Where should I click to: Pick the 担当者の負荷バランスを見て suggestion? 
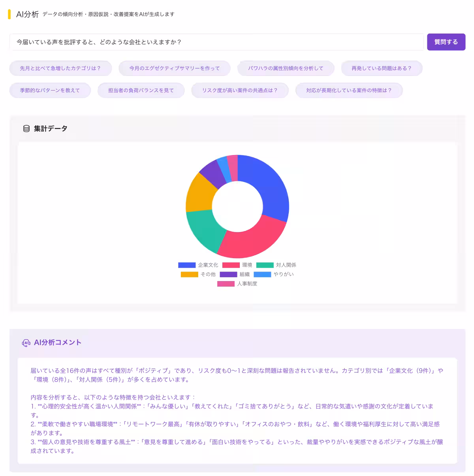pos(141,91)
